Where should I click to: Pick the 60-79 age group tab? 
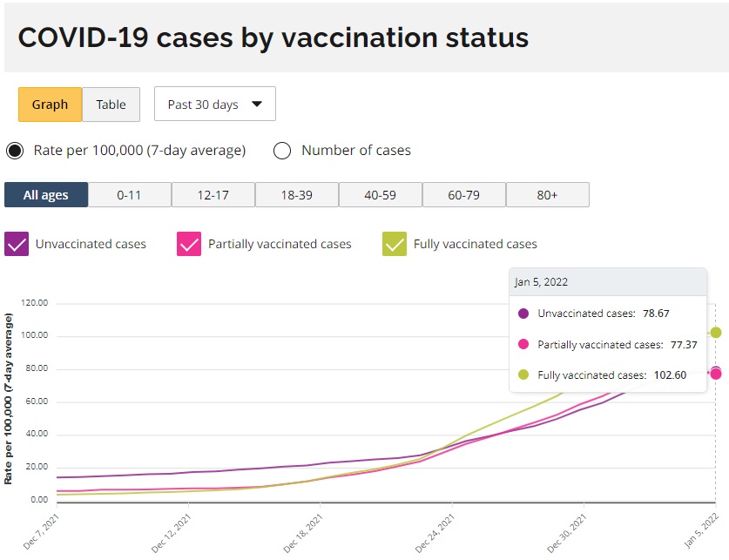[463, 195]
